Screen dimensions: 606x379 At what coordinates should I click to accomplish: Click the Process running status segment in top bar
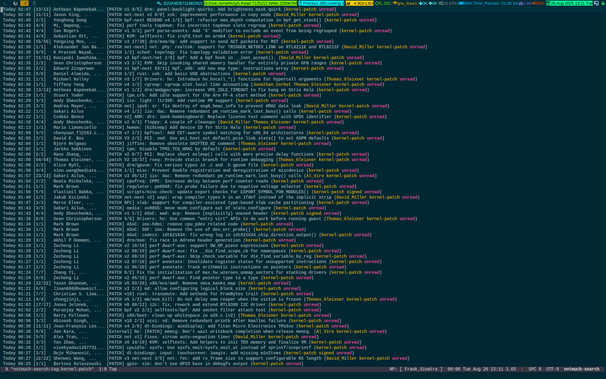321,3
